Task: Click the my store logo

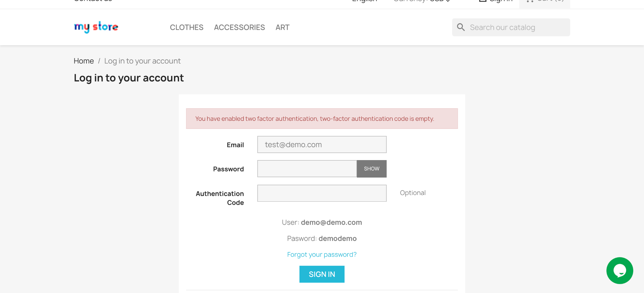Action: coord(96,27)
